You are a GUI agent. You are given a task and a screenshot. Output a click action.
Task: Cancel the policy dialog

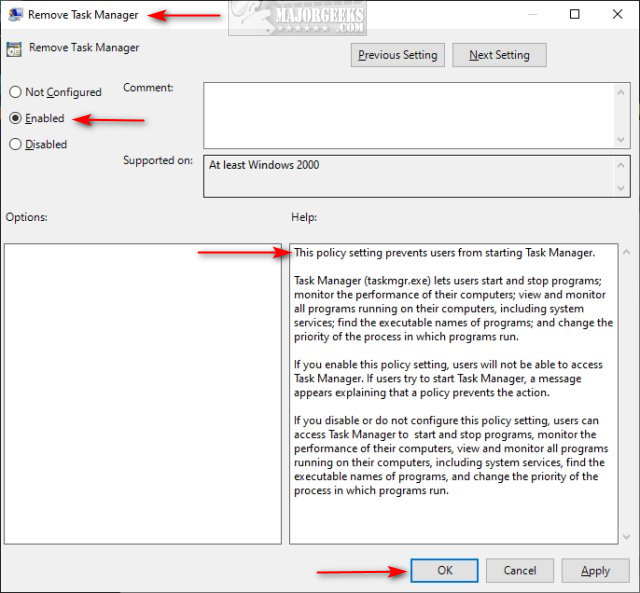point(520,570)
